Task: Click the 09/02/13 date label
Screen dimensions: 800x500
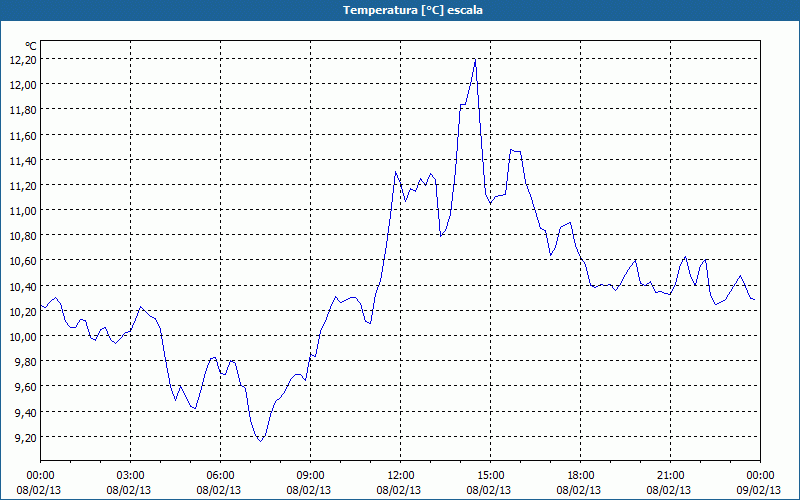Action: 759,490
